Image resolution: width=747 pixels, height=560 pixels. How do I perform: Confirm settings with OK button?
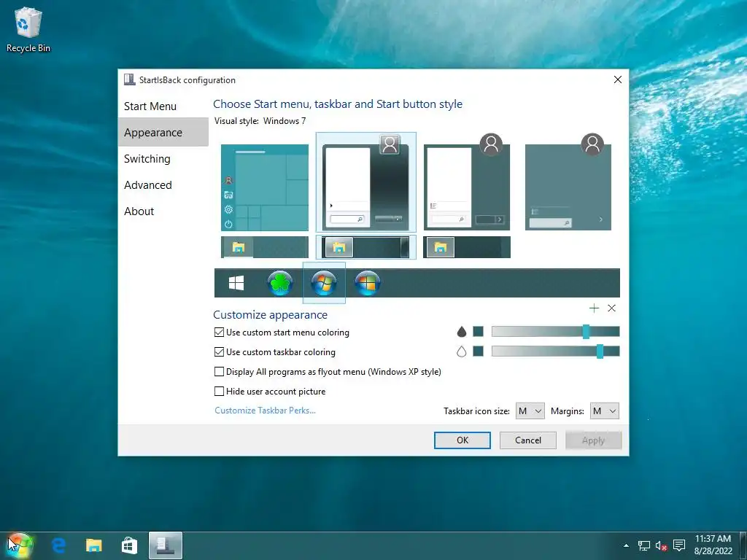click(x=462, y=440)
